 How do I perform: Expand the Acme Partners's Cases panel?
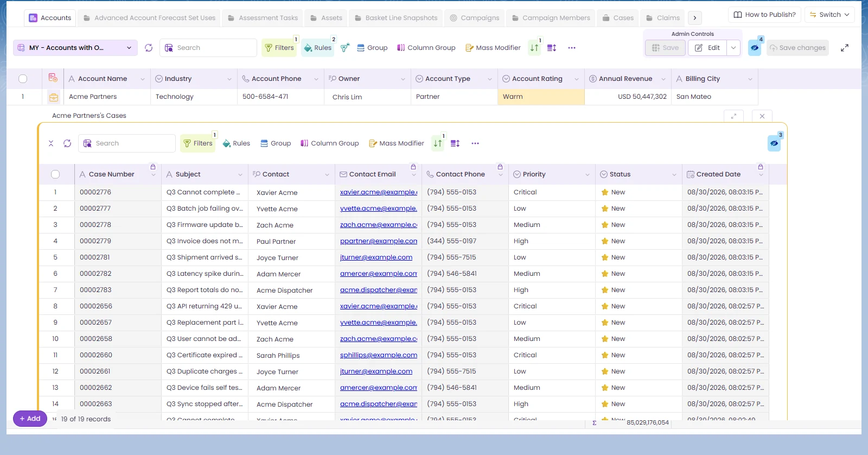coord(733,116)
